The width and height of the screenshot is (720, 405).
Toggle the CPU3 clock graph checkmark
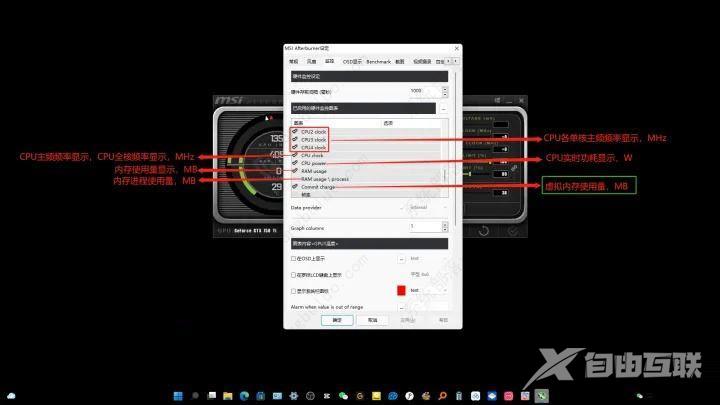[295, 139]
